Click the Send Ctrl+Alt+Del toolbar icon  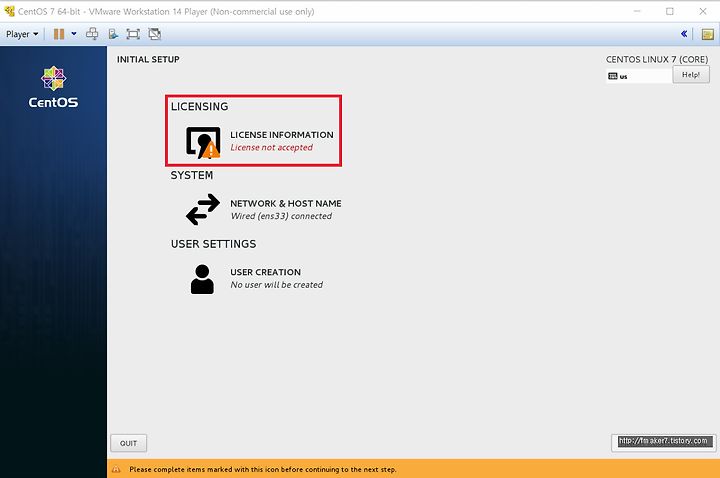coord(92,34)
